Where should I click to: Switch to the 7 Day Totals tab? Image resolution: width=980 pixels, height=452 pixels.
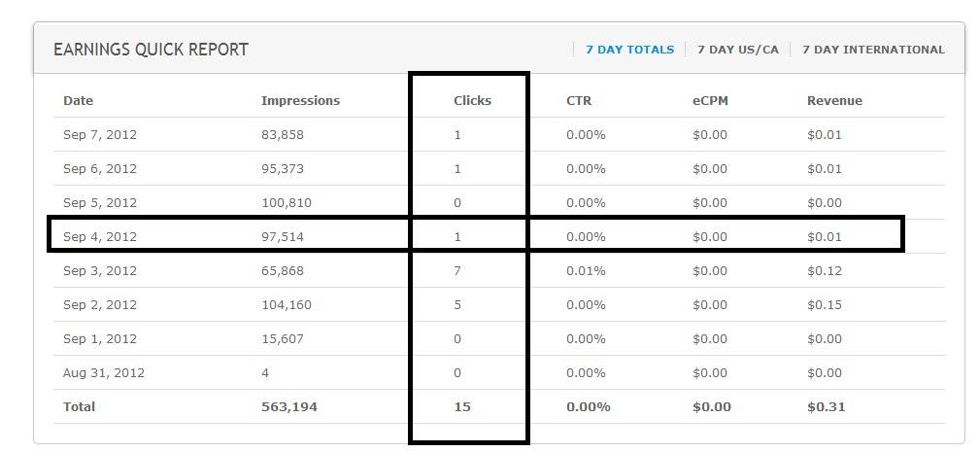629,50
